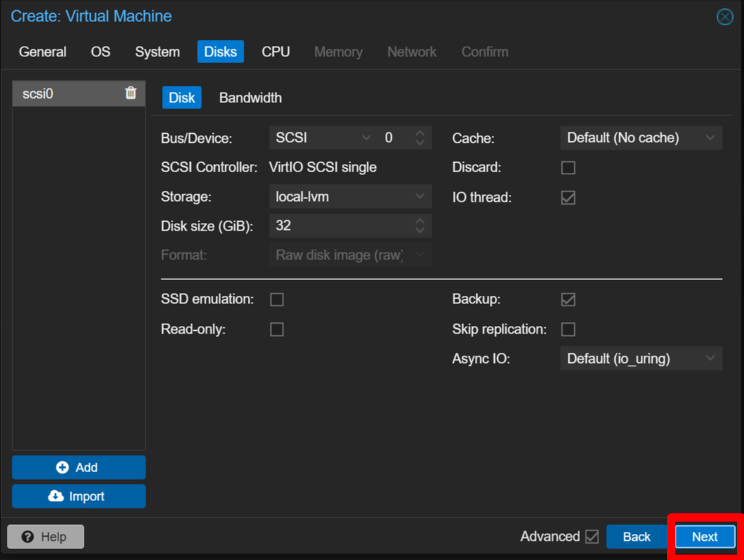Click the Import disk button
The height and width of the screenshot is (560, 744).
point(79,496)
